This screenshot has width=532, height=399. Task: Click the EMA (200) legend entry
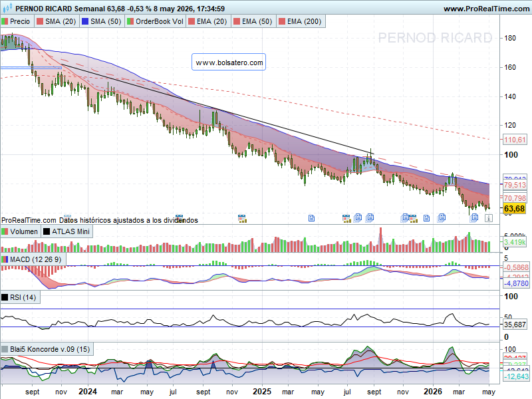point(301,21)
